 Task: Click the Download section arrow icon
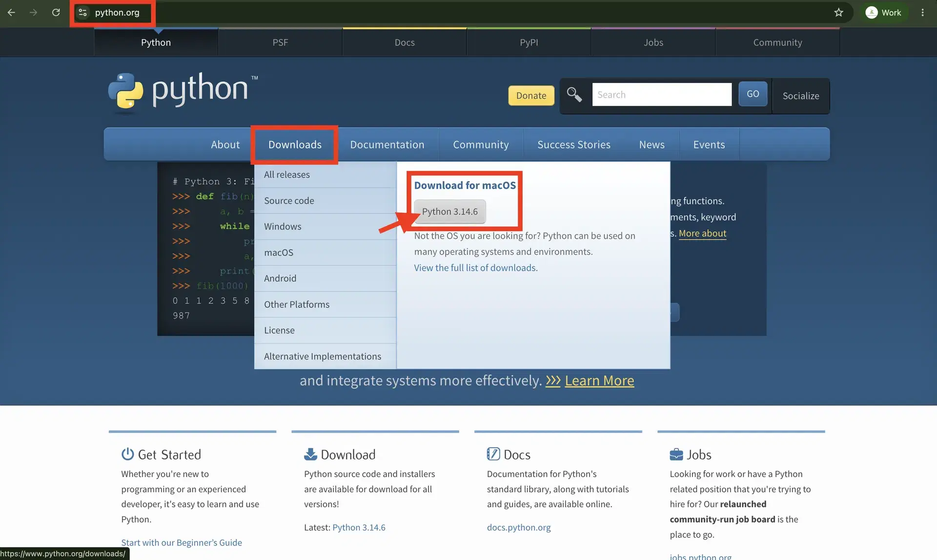pos(310,454)
